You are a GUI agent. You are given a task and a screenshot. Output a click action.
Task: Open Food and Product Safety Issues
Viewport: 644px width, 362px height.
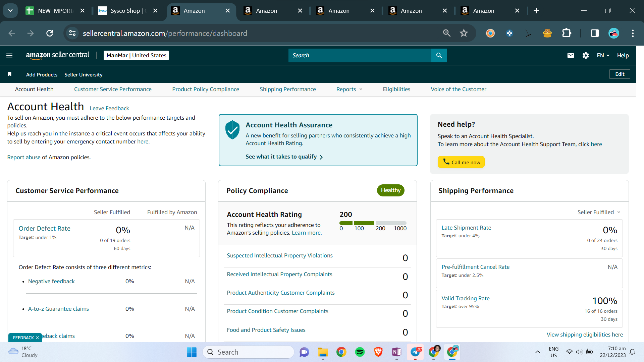coord(266,330)
